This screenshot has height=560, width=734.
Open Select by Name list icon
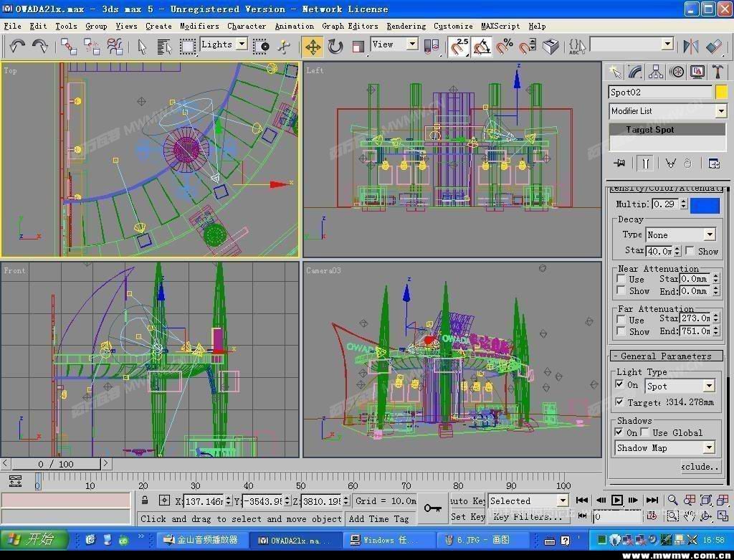click(x=164, y=47)
